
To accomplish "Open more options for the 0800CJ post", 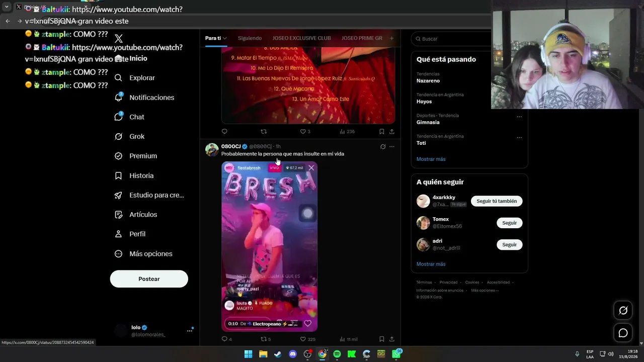I will (392, 147).
